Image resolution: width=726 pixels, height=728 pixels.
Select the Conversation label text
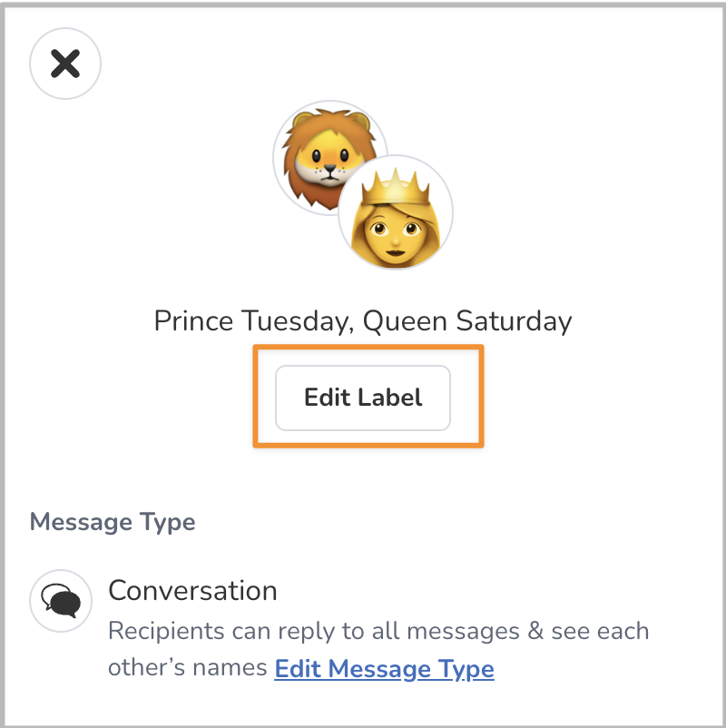point(192,590)
